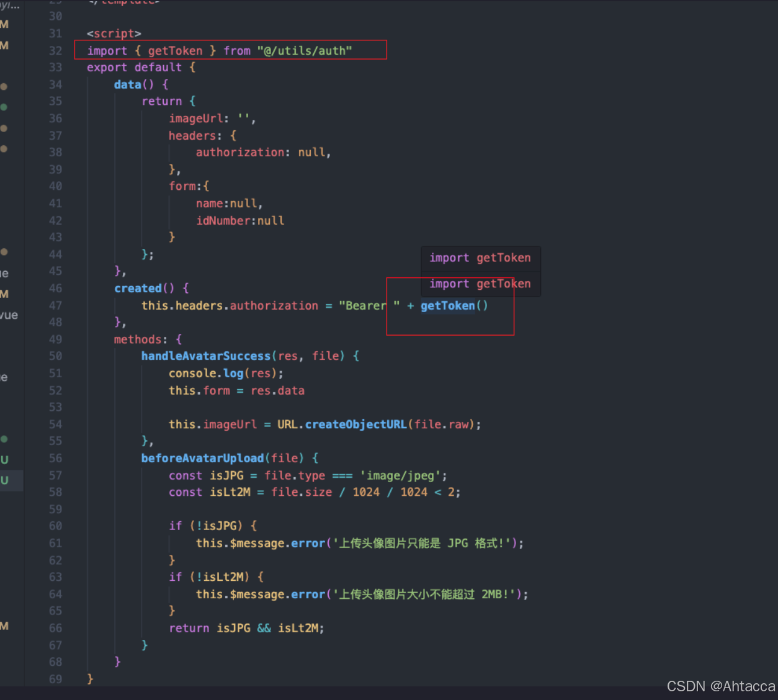Image resolution: width=778 pixels, height=700 pixels.
Task: Click the "<script>" tag on line 31
Action: [x=114, y=34]
